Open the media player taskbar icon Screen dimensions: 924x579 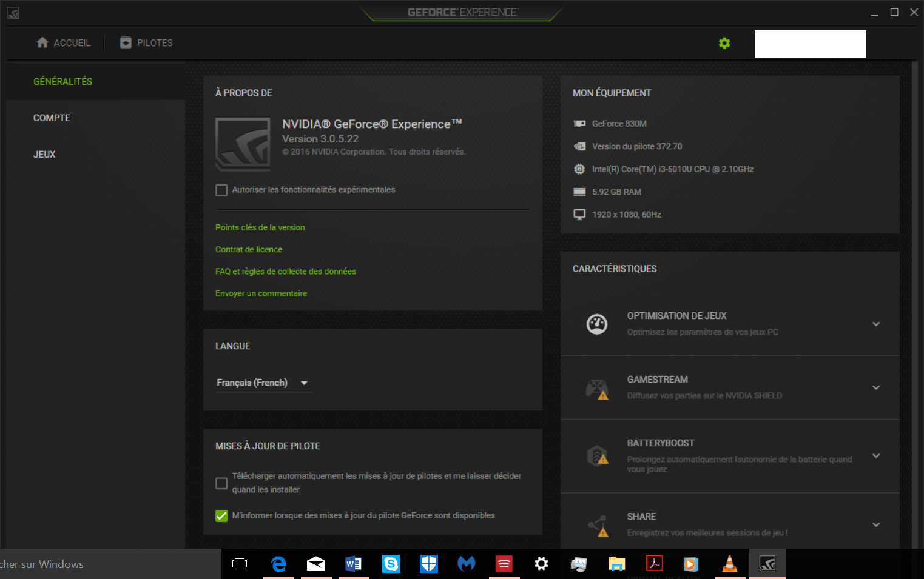click(691, 564)
